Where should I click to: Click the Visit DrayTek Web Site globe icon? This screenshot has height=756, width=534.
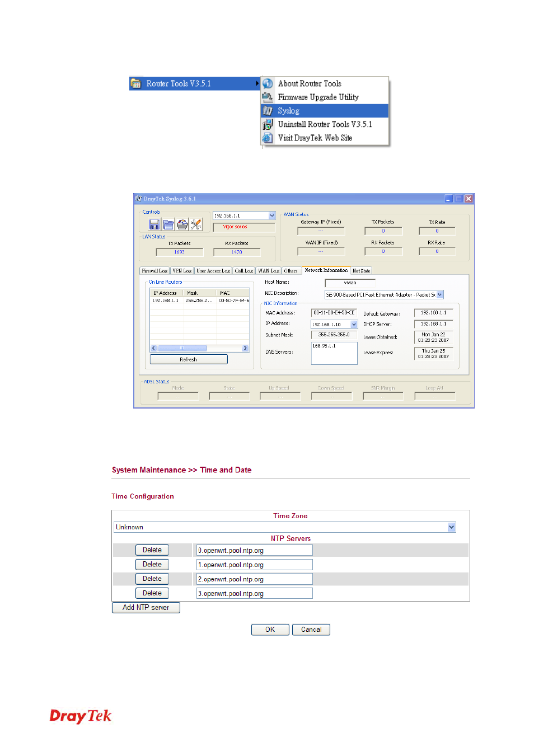268,138
